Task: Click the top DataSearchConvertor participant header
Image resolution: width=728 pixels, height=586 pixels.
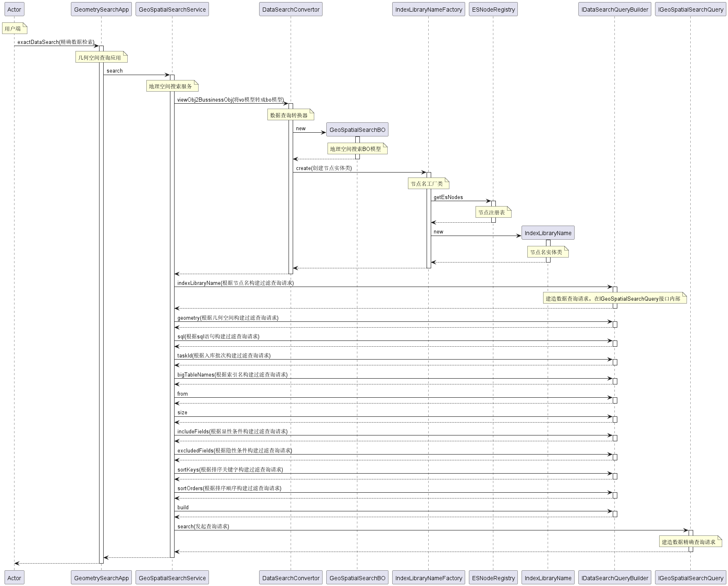Action: click(291, 10)
